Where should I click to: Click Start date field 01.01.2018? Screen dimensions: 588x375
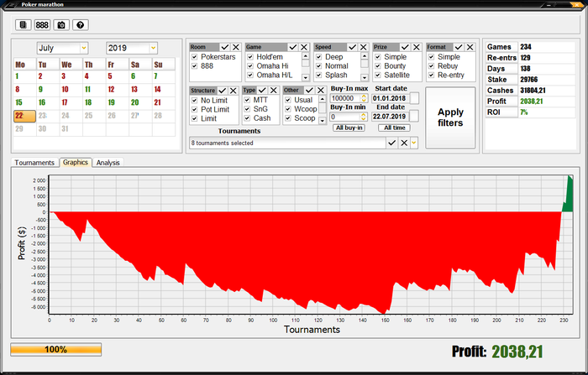(x=390, y=98)
